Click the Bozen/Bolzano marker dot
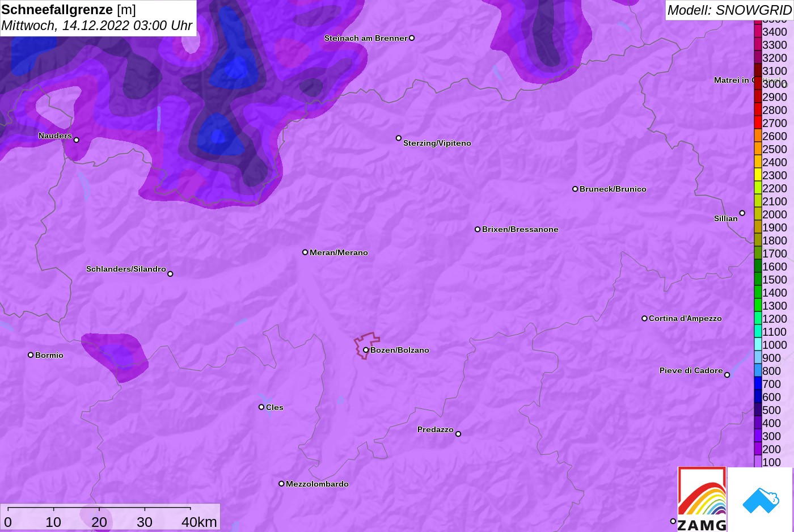The height and width of the screenshot is (532, 794). coord(366,350)
